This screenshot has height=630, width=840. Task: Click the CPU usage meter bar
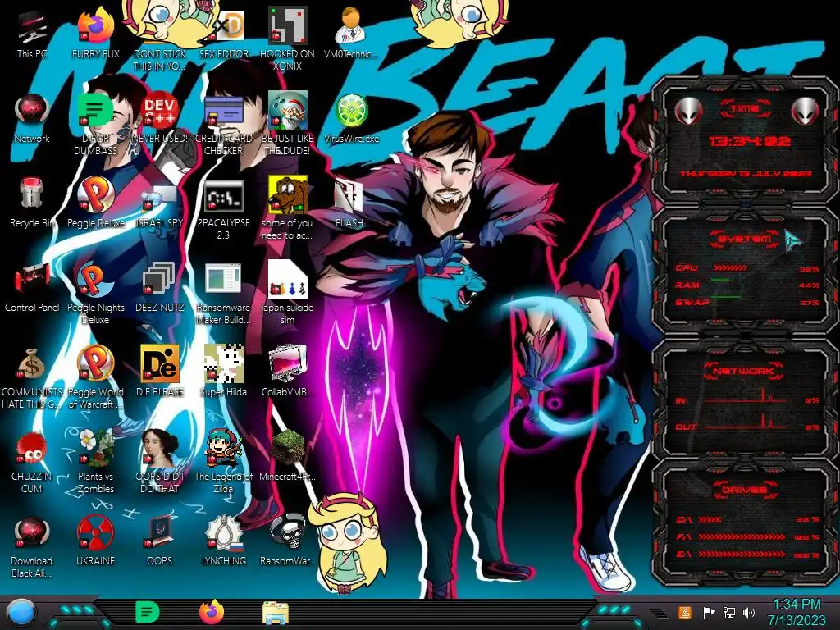pos(729,267)
